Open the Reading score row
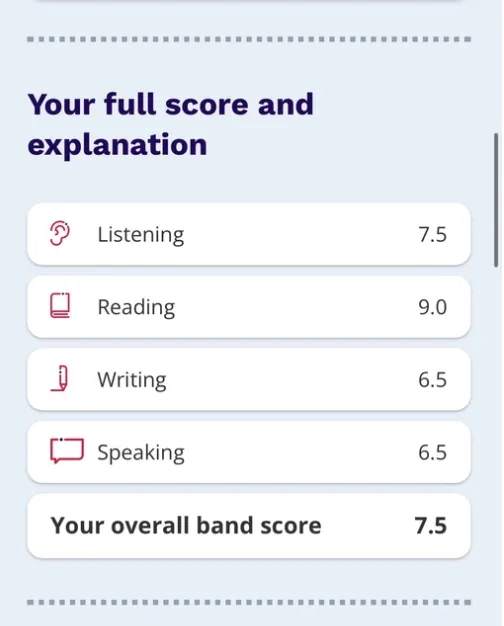 click(x=249, y=307)
